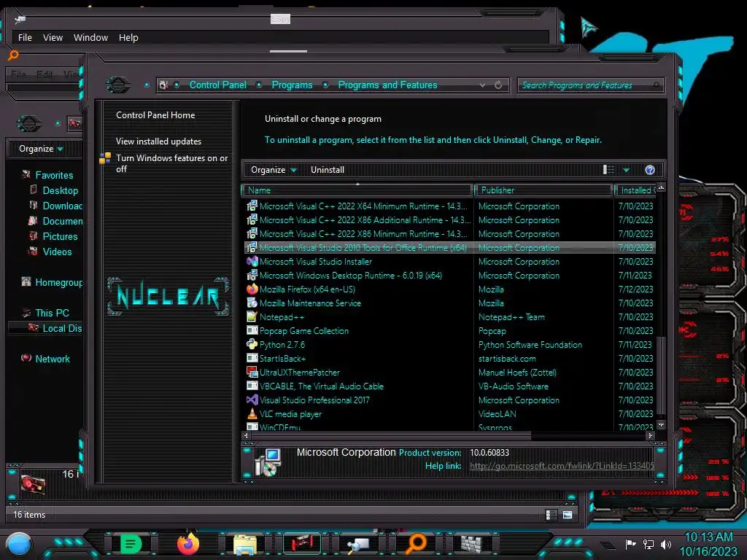This screenshot has width=747, height=560.
Task: Click the back navigation button in Control Panel
Action: tap(118, 85)
